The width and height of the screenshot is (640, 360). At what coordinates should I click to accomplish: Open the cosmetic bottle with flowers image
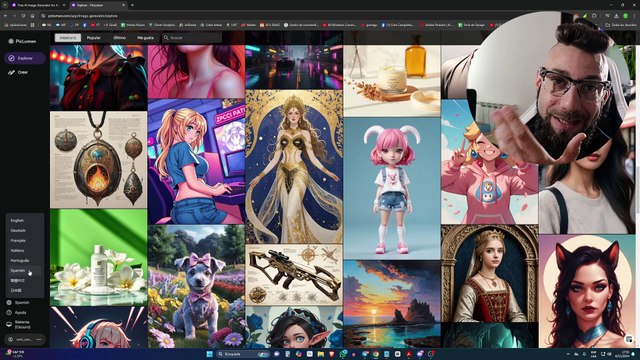tap(98, 258)
